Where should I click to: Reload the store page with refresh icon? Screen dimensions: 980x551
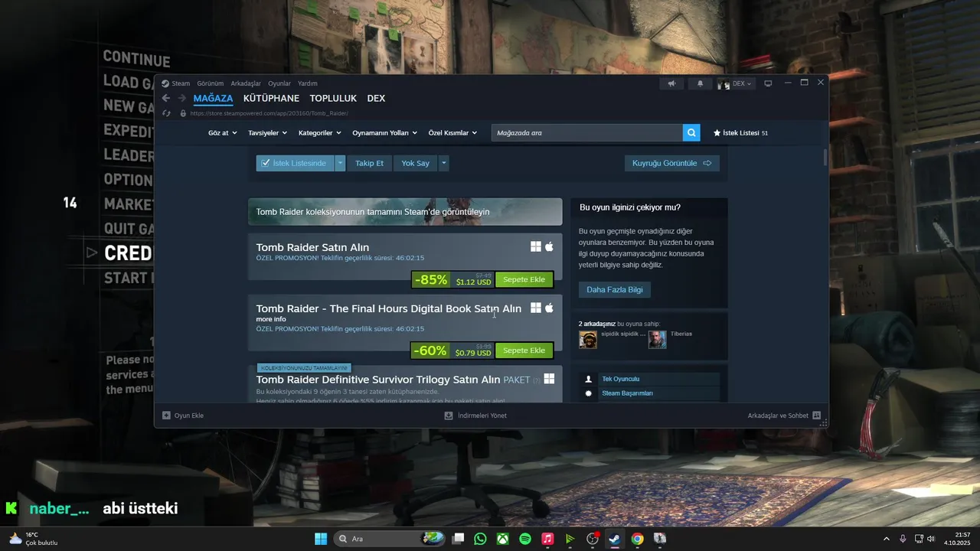pyautogui.click(x=166, y=113)
